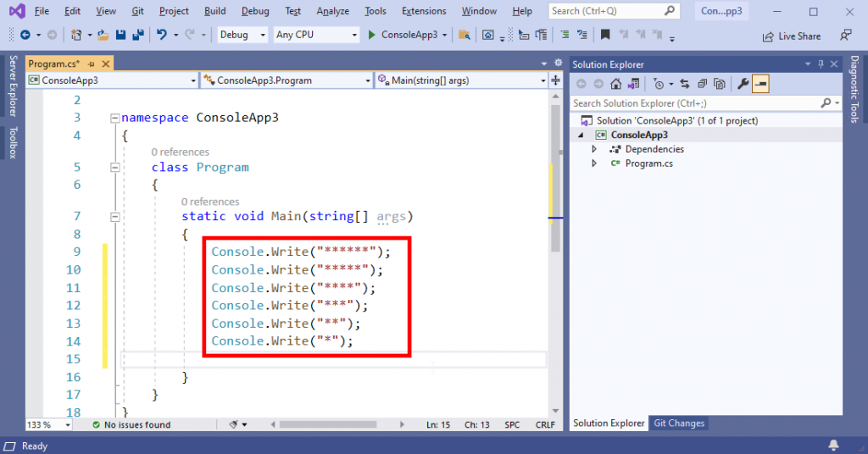Click the Undo arrow icon
868x454 pixels.
162,35
